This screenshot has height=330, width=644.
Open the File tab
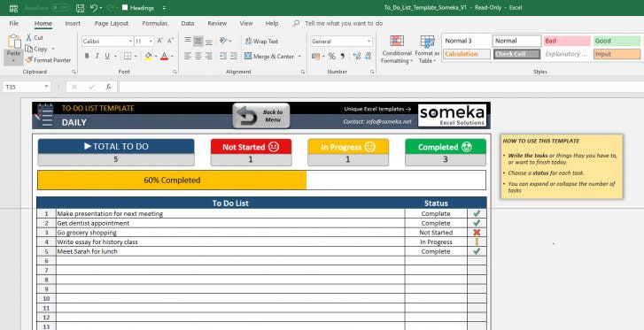(x=13, y=23)
